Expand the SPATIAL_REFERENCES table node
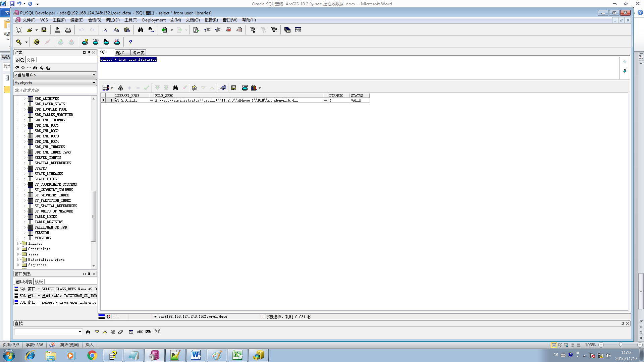This screenshot has width=644, height=362. click(x=24, y=163)
